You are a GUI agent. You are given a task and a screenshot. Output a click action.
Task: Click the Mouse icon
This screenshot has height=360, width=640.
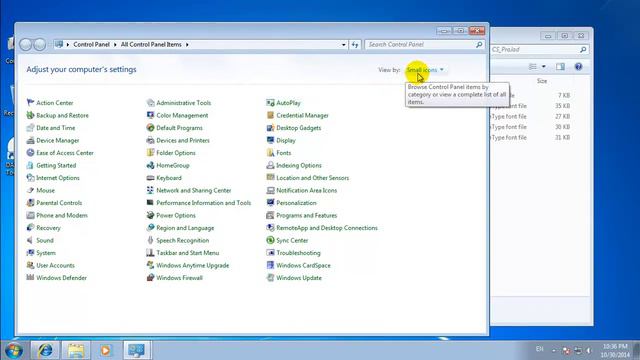click(x=30, y=190)
